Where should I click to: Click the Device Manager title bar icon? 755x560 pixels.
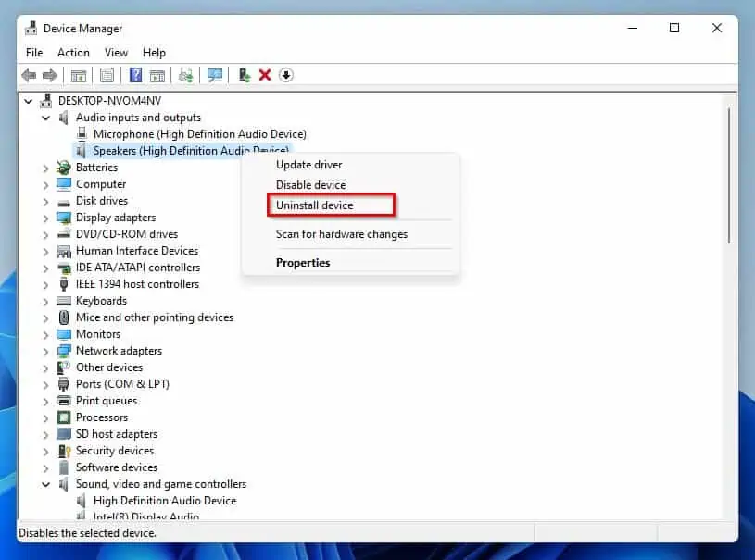tap(31, 29)
